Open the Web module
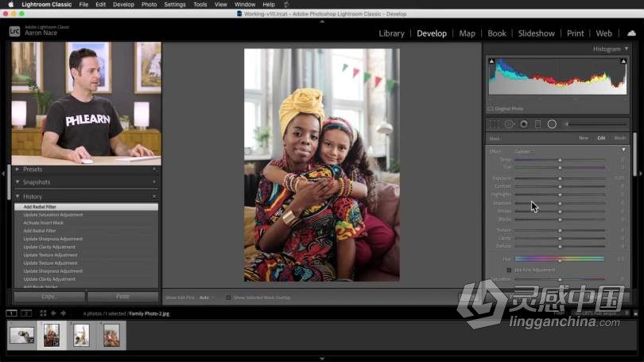The width and height of the screenshot is (644, 362). pyautogui.click(x=603, y=33)
